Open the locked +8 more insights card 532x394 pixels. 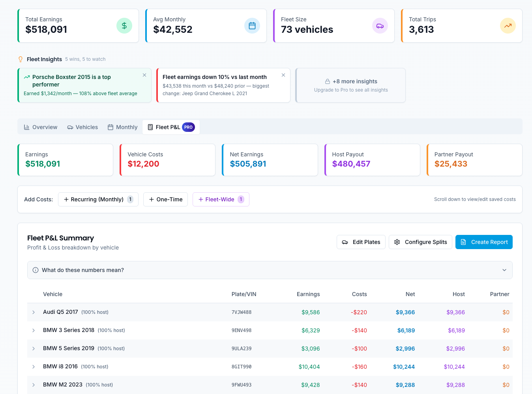coord(350,85)
